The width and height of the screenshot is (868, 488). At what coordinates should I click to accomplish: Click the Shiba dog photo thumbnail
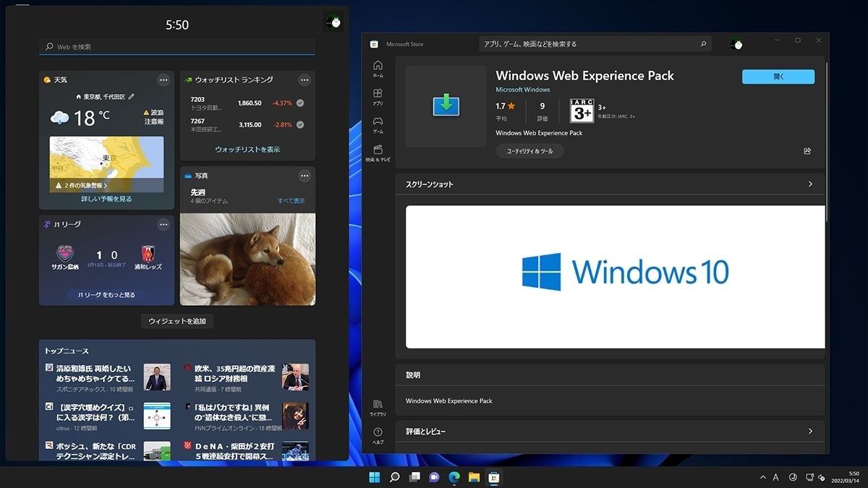point(247,259)
